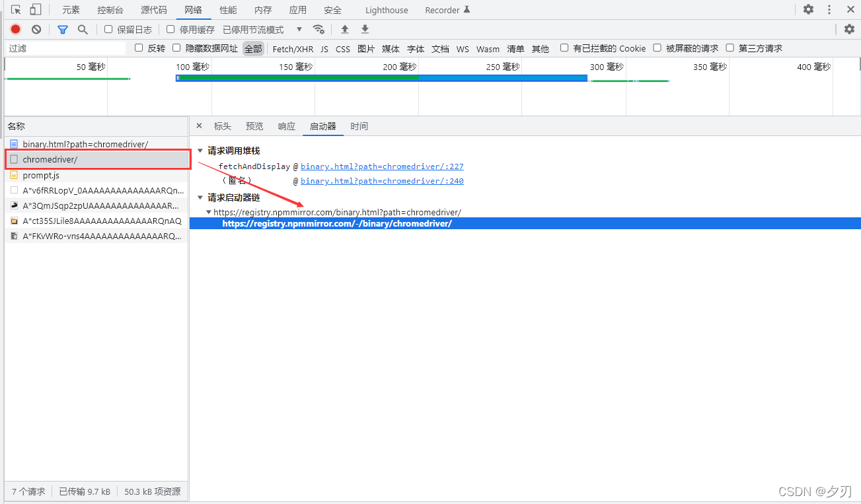Filter requests by WS type
The width and height of the screenshot is (861, 504).
(463, 48)
